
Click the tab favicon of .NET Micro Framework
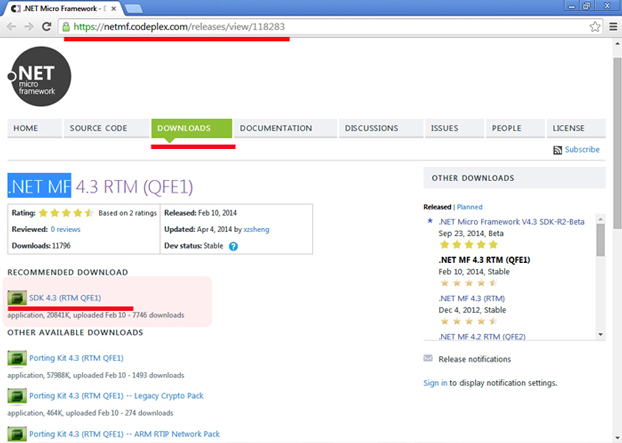(x=15, y=8)
